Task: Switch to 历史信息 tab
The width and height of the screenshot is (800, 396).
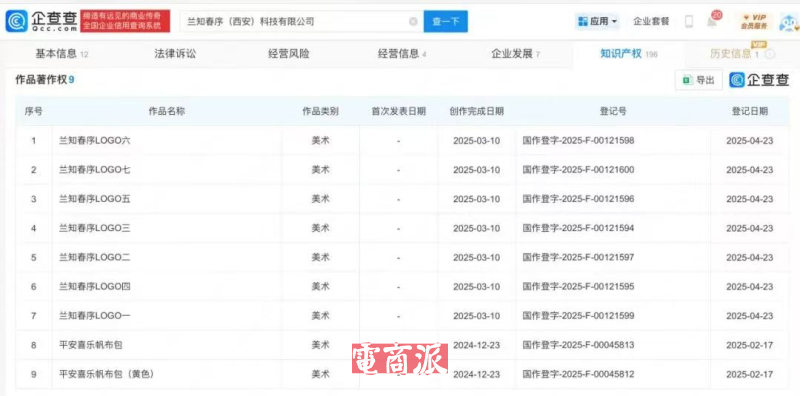Action: [x=734, y=54]
